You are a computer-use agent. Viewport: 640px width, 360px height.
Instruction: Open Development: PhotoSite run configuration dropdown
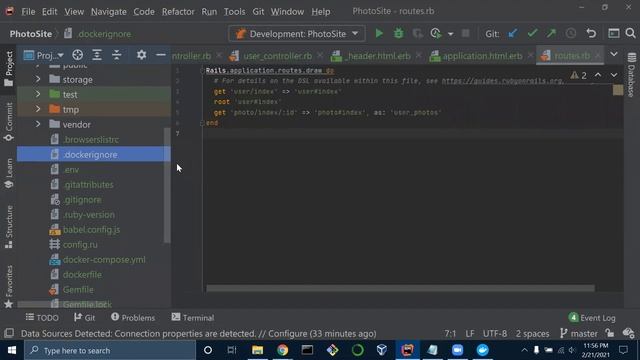[297, 34]
